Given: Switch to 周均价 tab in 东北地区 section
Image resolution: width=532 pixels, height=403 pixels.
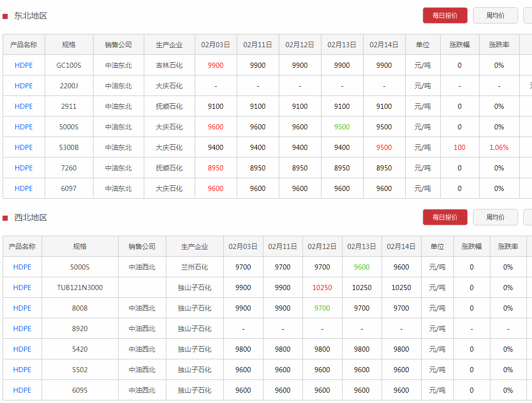Looking at the screenshot, I should point(495,15).
